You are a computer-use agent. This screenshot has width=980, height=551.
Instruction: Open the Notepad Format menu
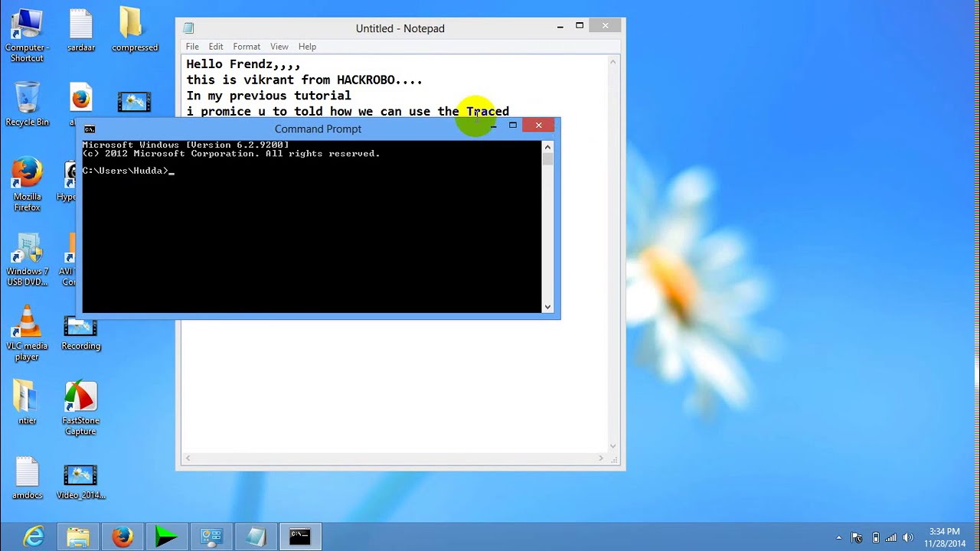click(x=247, y=47)
